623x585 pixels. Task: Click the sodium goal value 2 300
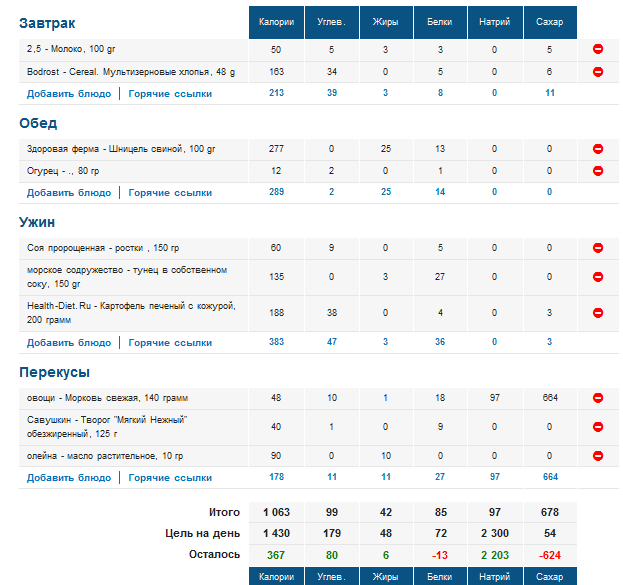(x=495, y=533)
